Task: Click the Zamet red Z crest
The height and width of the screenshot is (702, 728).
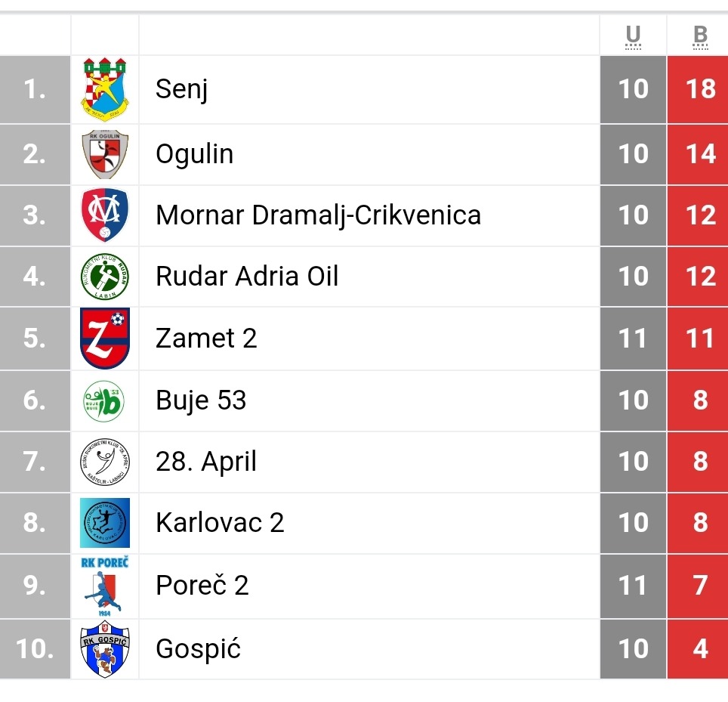Action: (x=105, y=338)
